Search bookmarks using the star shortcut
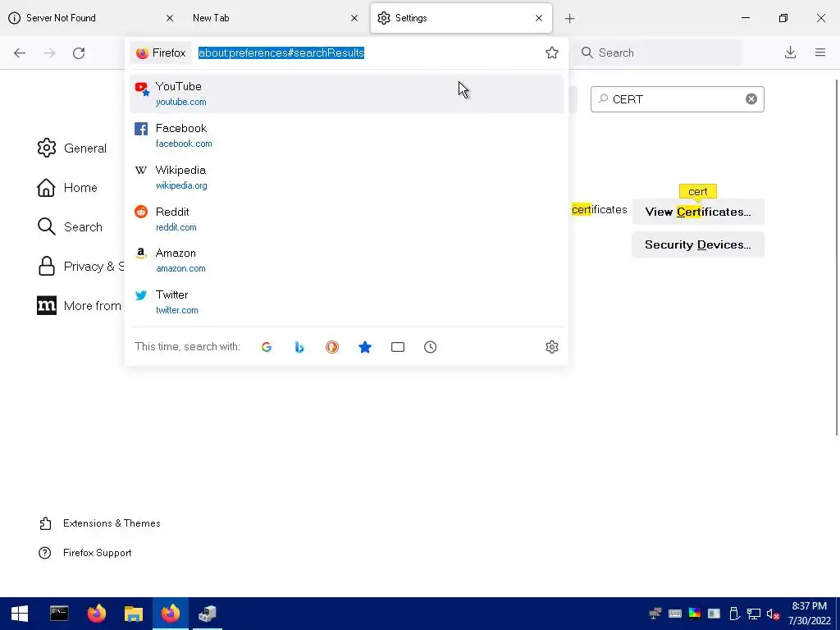Image resolution: width=840 pixels, height=630 pixels. 365,347
